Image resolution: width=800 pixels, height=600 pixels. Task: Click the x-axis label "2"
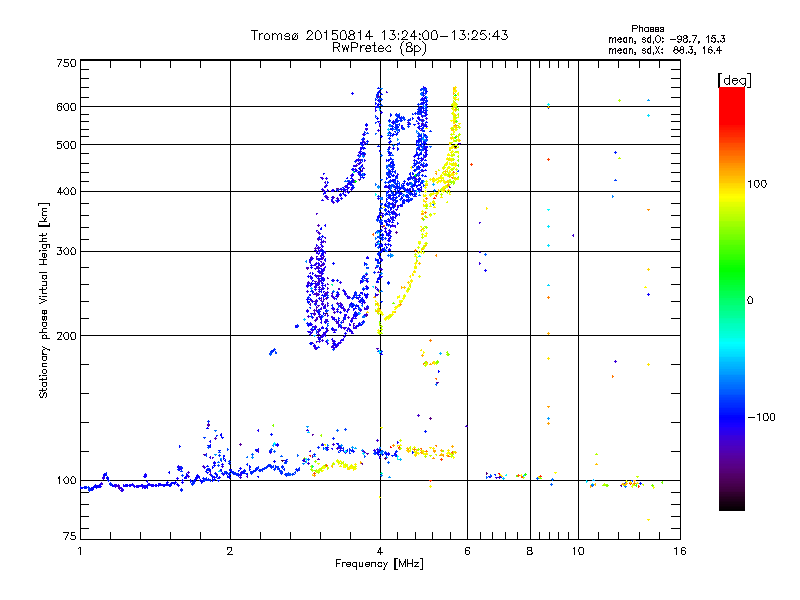(x=230, y=551)
